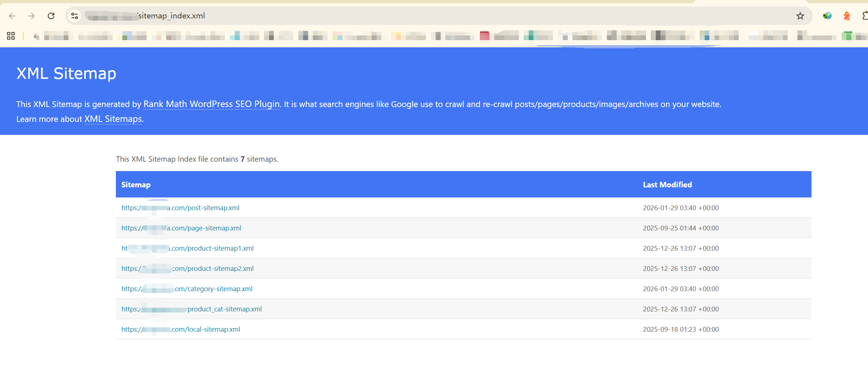
Task: Open the Extensions puzzle icon
Action: (x=865, y=16)
